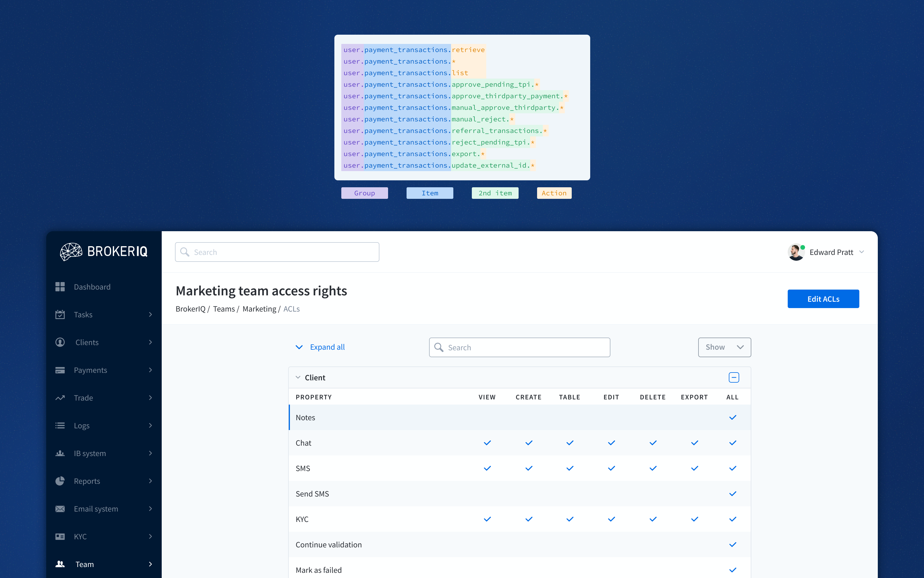Image resolution: width=924 pixels, height=578 pixels.
Task: Click the IB system group icon
Action: 60,453
